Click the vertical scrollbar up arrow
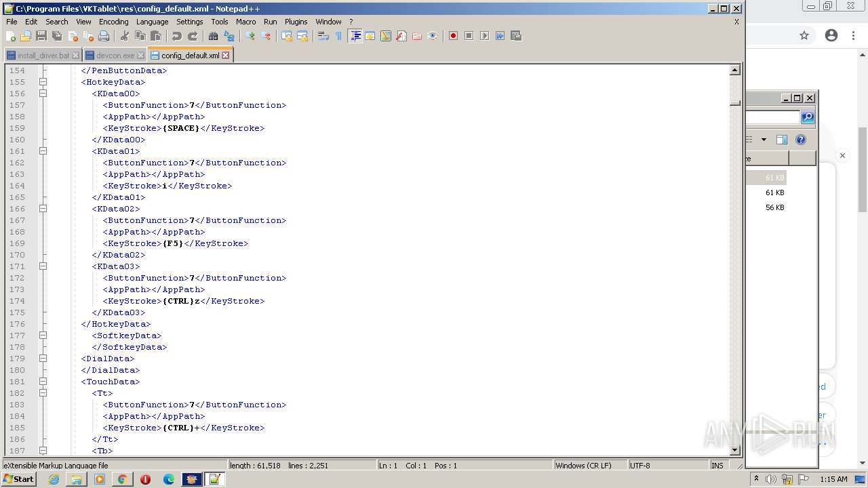This screenshot has width=868, height=488. (735, 70)
